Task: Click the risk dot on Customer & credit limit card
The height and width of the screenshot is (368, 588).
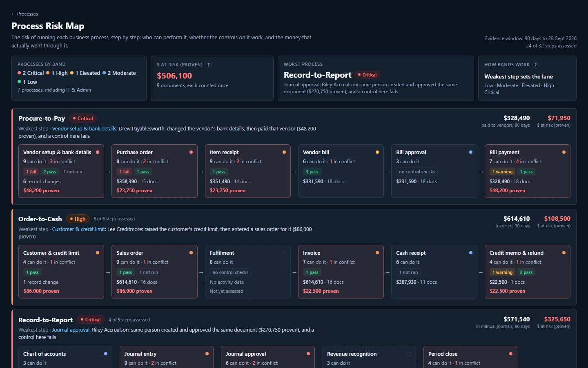Action: (x=98, y=253)
